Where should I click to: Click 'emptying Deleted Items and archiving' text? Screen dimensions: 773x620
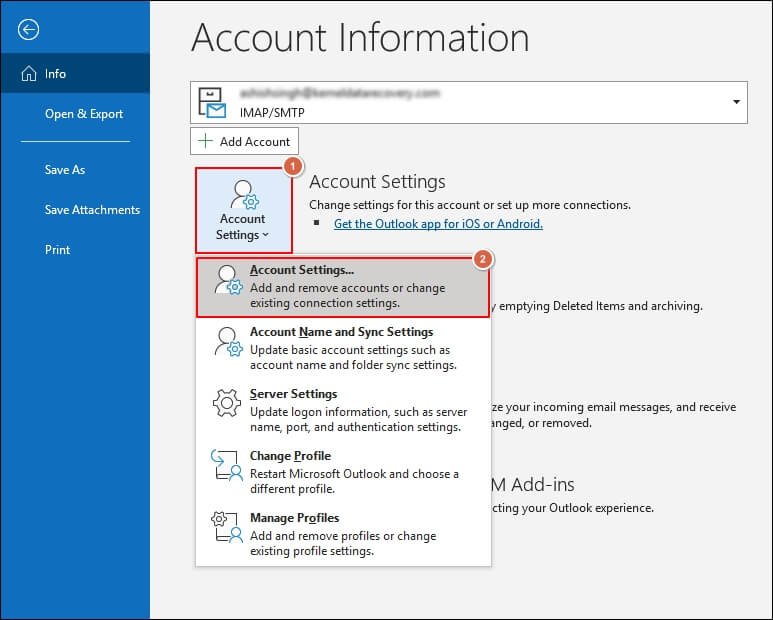(600, 306)
